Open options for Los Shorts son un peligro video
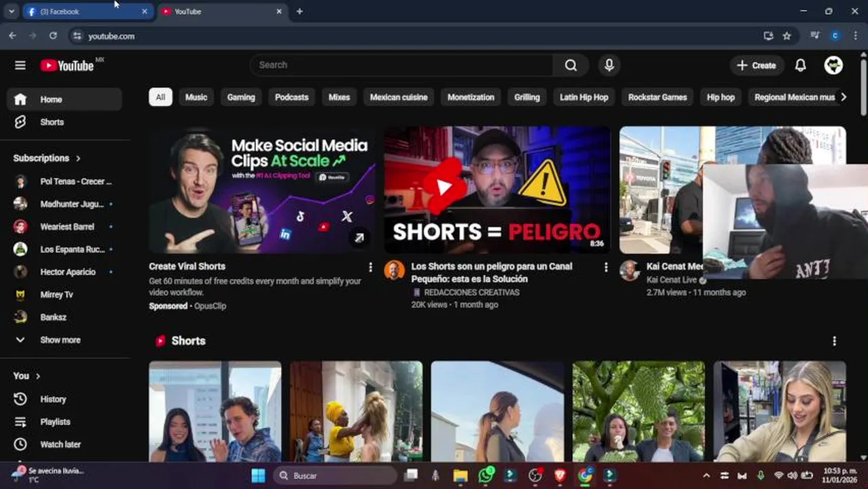868x489 pixels. click(606, 268)
